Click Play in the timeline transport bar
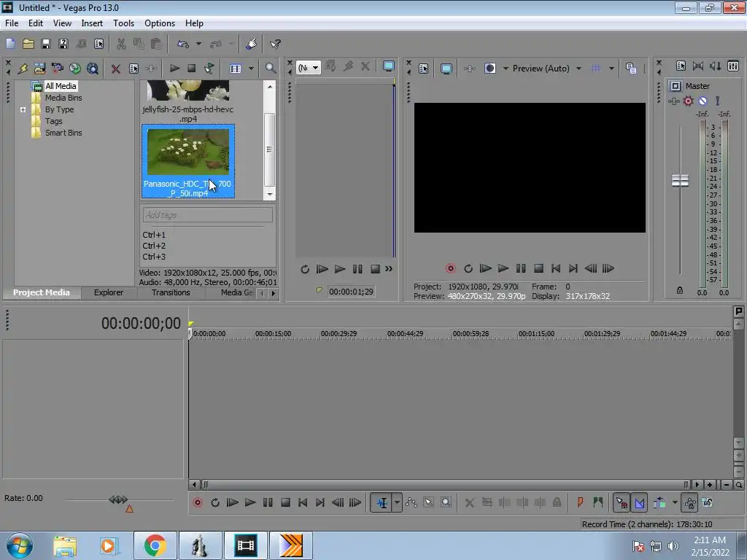The image size is (747, 560). coord(249,502)
